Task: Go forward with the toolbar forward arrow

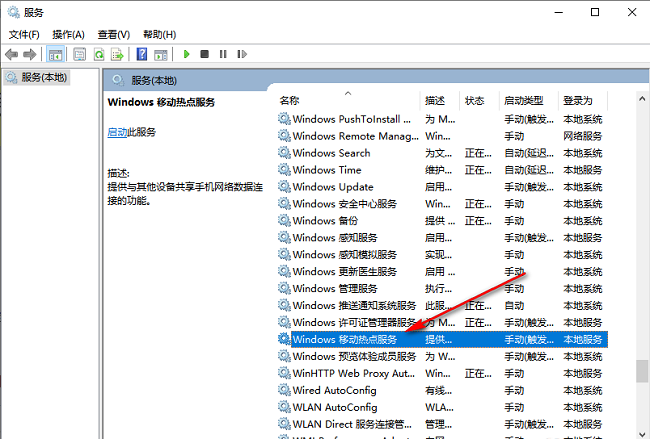Action: [30, 54]
